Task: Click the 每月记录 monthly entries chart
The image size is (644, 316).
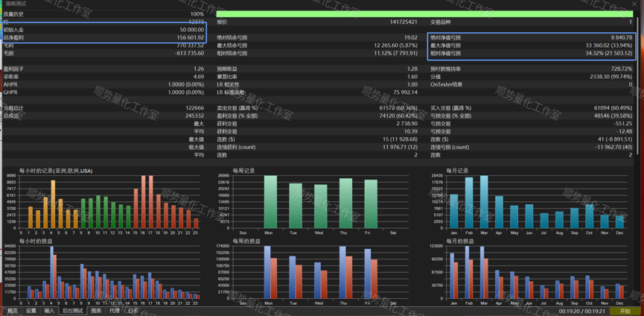Action: tap(535, 200)
